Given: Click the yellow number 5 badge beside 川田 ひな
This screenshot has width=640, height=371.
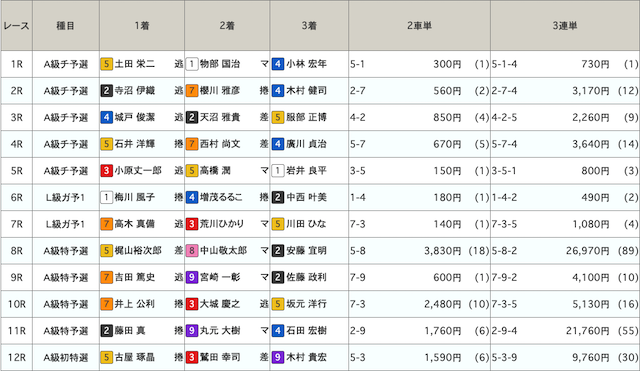Looking at the screenshot, I should click(278, 224).
